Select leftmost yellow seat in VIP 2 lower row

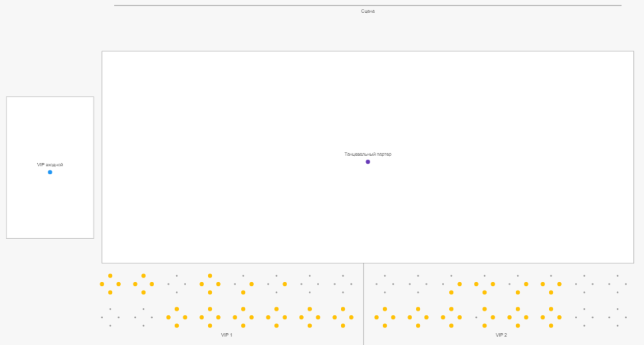click(x=377, y=317)
